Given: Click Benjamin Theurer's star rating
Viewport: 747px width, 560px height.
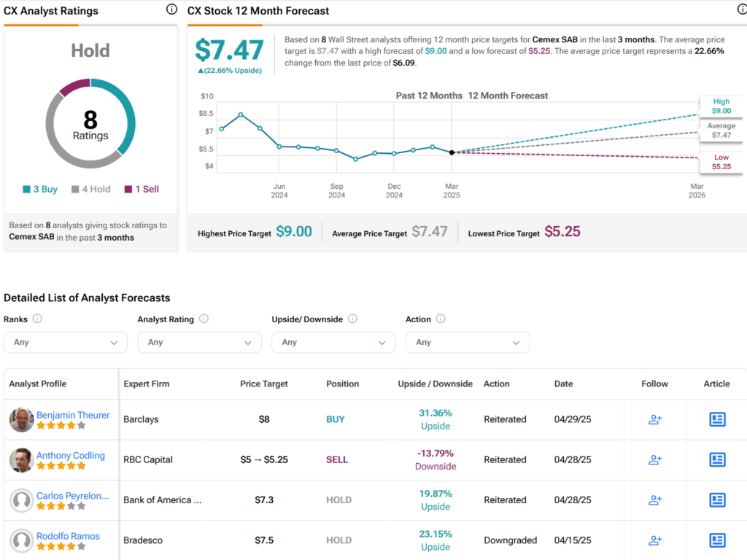Looking at the screenshot, I should (61, 425).
